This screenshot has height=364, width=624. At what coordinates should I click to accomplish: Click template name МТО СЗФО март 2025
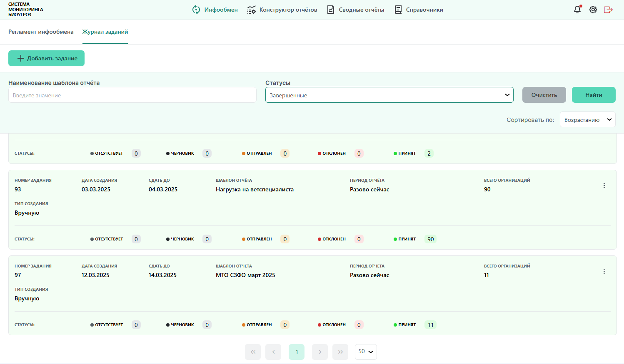tap(245, 275)
